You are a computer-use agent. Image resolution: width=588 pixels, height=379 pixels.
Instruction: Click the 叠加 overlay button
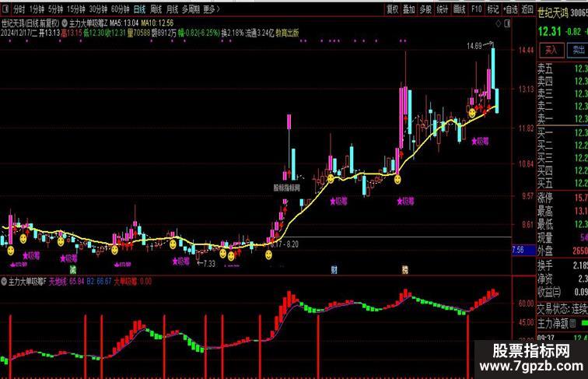click(x=409, y=9)
